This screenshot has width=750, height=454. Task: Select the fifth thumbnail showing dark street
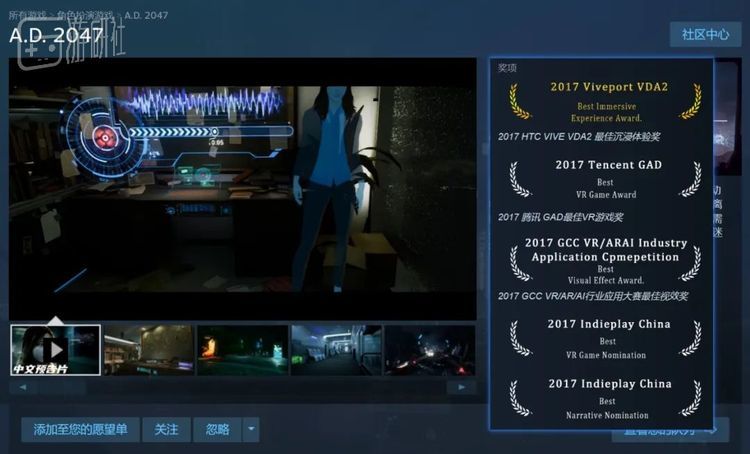(430, 350)
